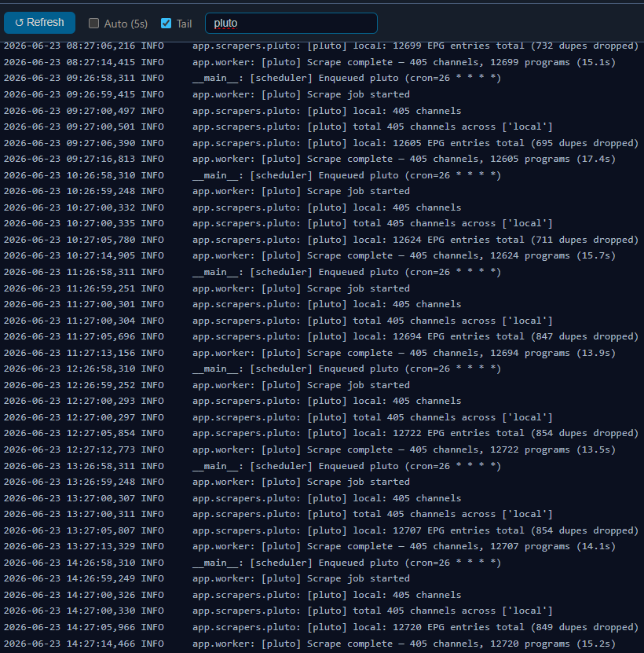Select log line timestamped 14:26:59,249
The width and height of the screenshot is (644, 653).
pyautogui.click(x=207, y=578)
